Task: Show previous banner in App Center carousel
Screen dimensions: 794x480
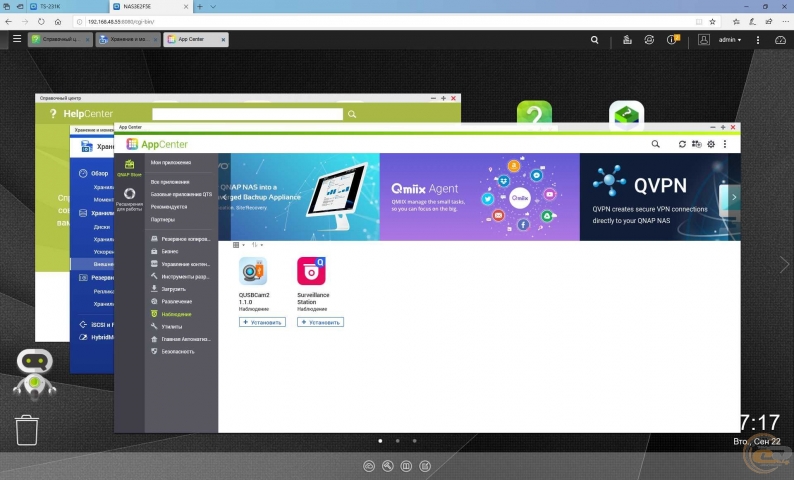Action: click(x=225, y=197)
